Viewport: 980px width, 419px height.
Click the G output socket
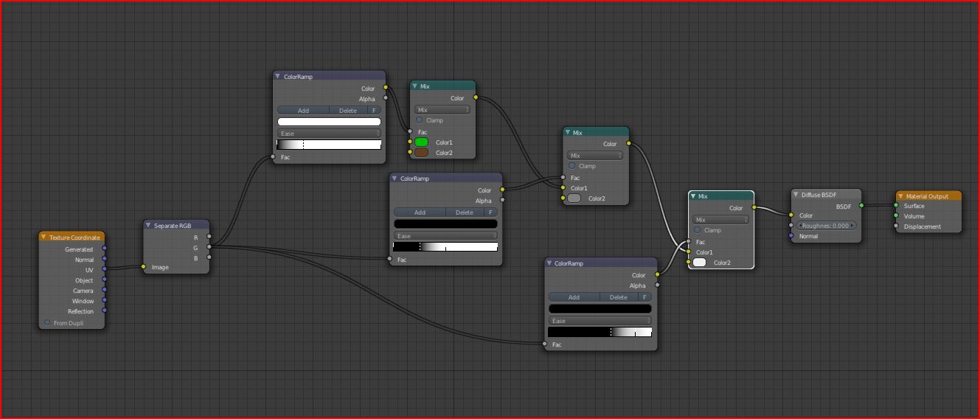(209, 247)
